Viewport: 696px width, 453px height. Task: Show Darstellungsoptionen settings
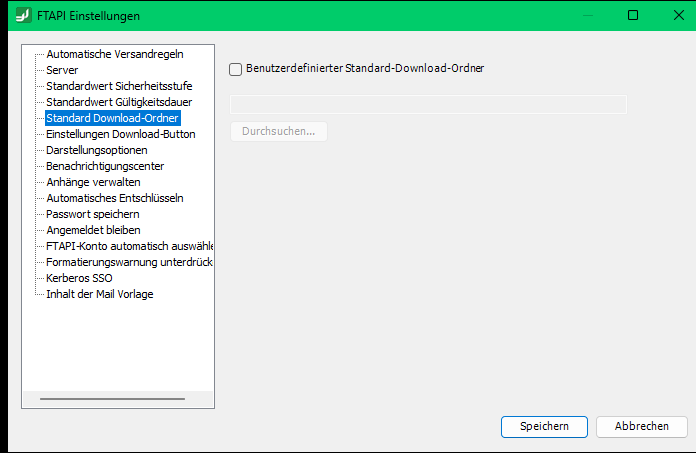[x=97, y=150]
